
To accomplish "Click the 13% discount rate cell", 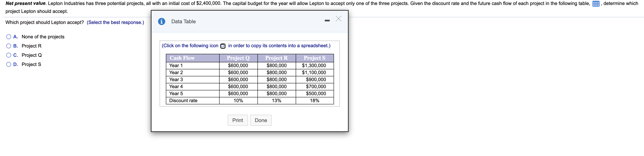I will click(277, 100).
